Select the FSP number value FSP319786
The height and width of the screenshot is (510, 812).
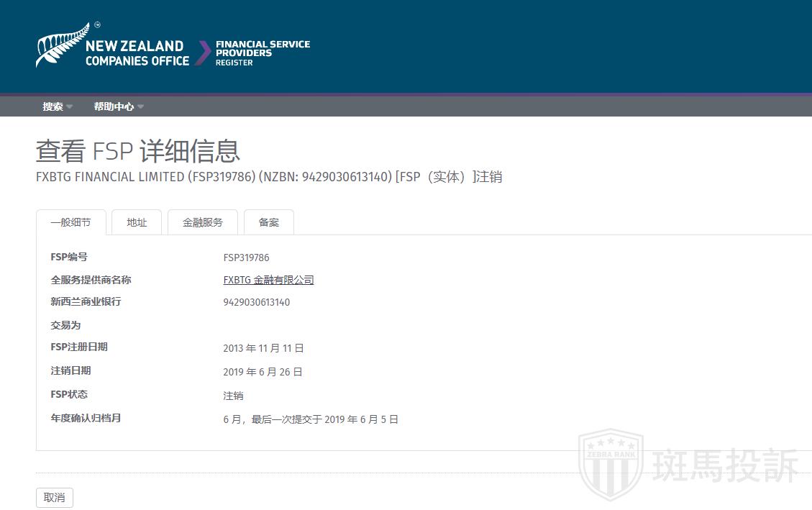click(246, 258)
